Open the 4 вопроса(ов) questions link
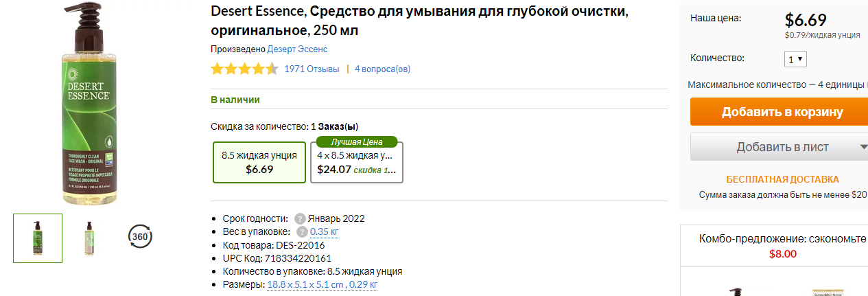 [x=382, y=69]
